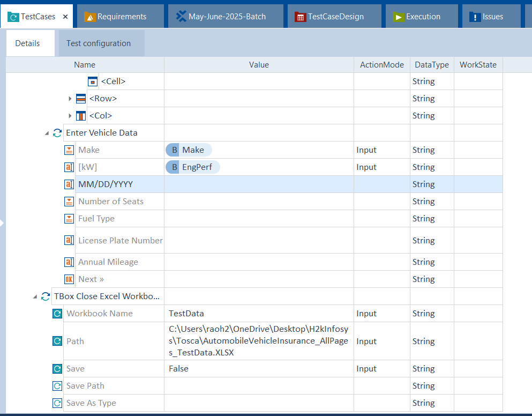Screen dimensions: 532x416
Task: Collapse the TBox Close Excel Workbook step
Action: point(35,296)
